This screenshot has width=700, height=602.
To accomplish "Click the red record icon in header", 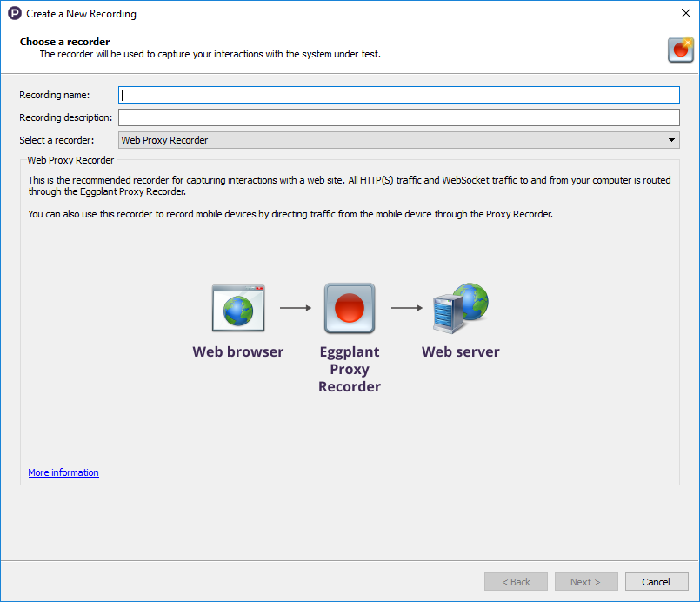I will [680, 50].
